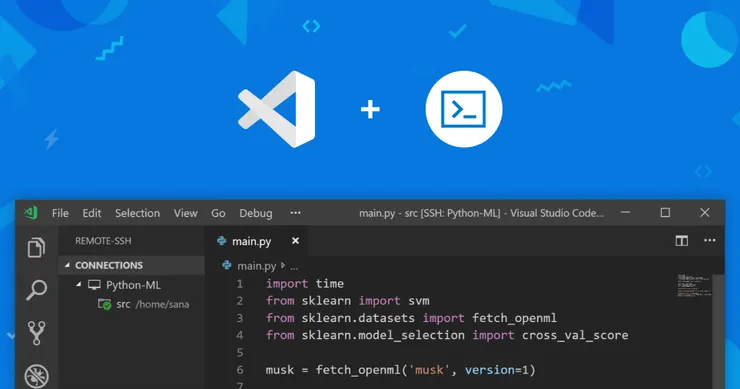Click the large terminal icon in banner
Screen dimensions: 740x389
[464, 109]
